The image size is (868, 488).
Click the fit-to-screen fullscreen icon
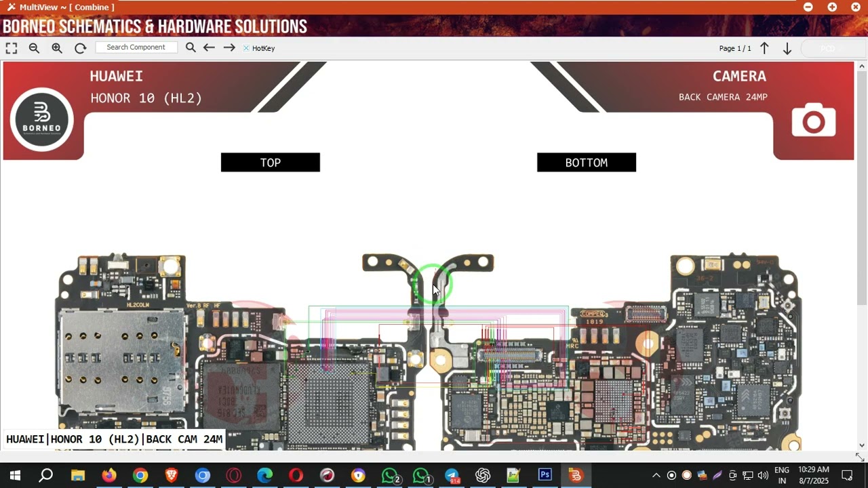(12, 48)
